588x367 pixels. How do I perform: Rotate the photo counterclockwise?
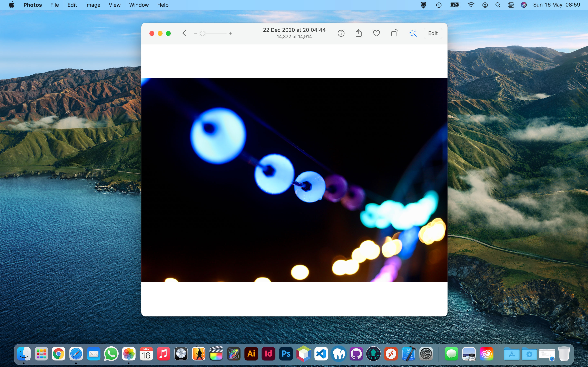point(394,33)
